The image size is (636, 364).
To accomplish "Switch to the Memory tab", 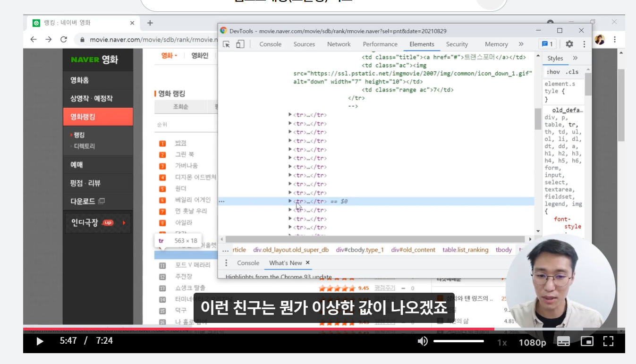I will [x=496, y=44].
